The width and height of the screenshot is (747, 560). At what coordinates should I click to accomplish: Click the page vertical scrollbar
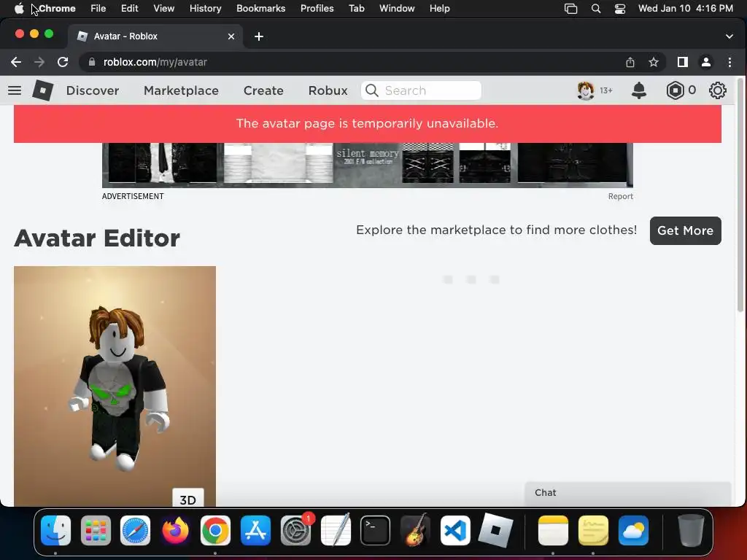click(x=740, y=195)
